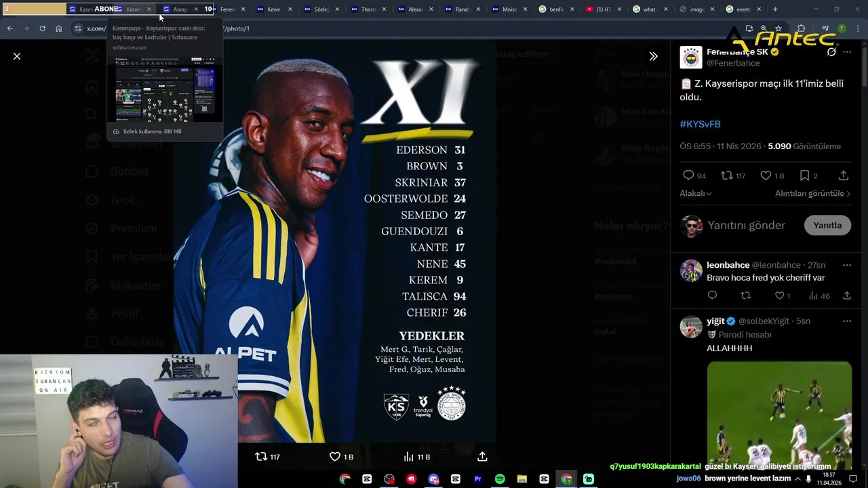Click the Yanıtını gönder reply field
The image size is (868, 488).
coord(746,225)
